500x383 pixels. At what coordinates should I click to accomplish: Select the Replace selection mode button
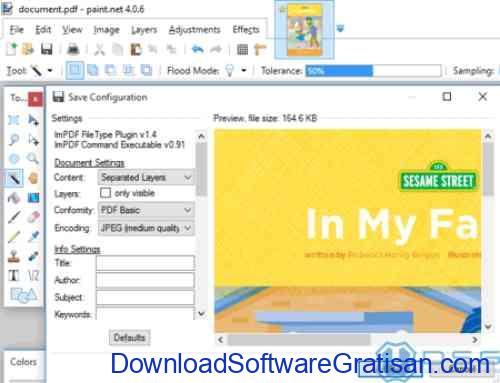[74, 70]
